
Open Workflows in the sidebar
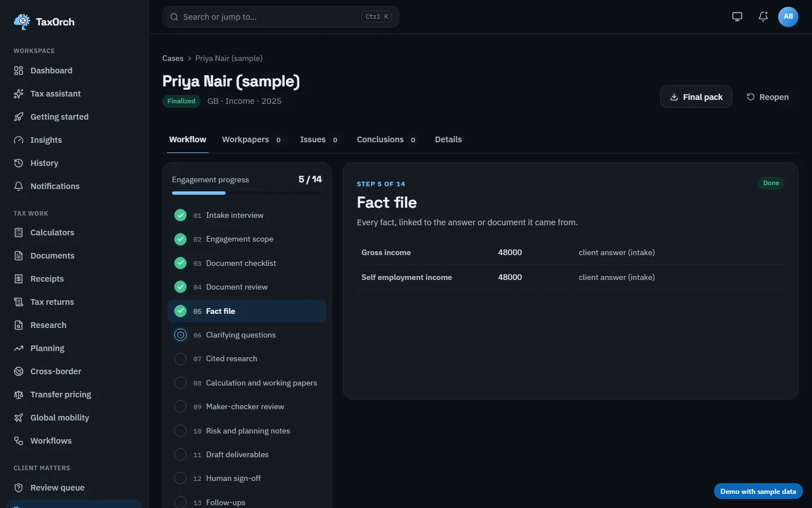(x=74, y=441)
